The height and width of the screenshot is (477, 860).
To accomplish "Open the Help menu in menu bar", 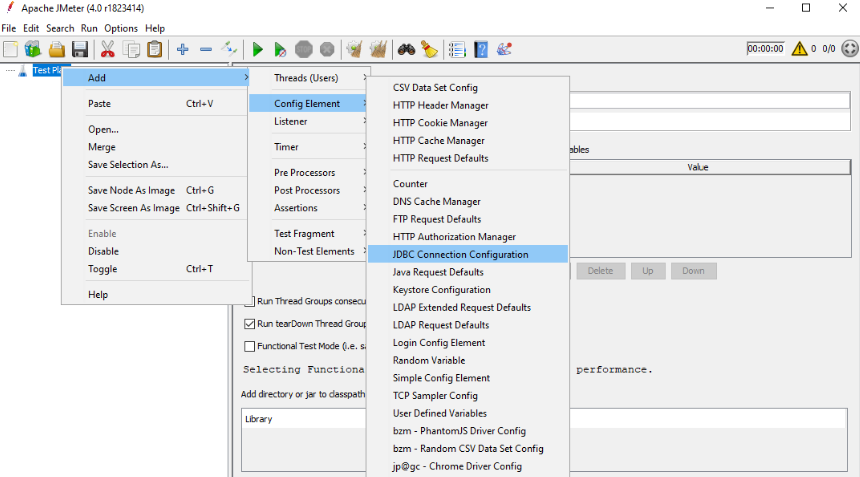I will (x=155, y=29).
